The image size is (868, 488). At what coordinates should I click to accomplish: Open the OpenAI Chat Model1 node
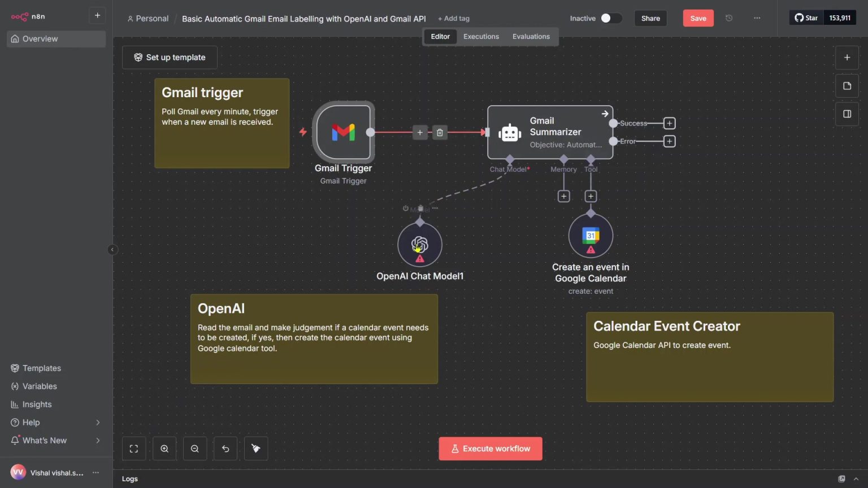click(420, 245)
